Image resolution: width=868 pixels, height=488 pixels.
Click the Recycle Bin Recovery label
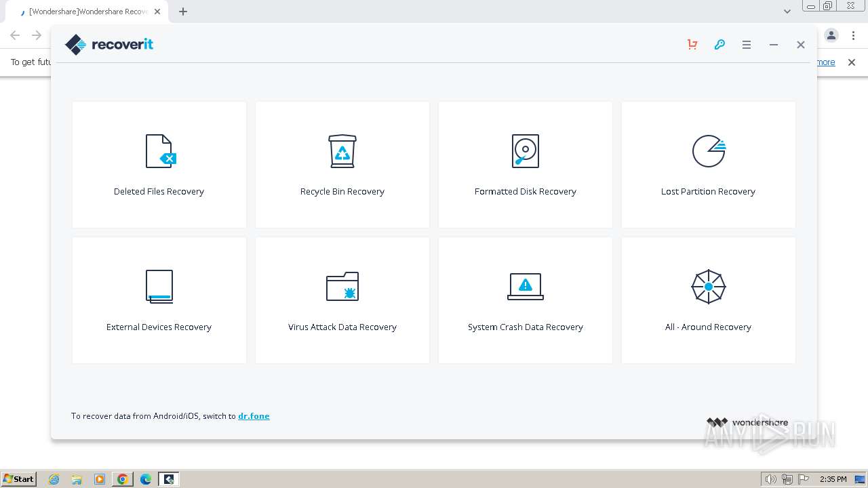point(342,192)
